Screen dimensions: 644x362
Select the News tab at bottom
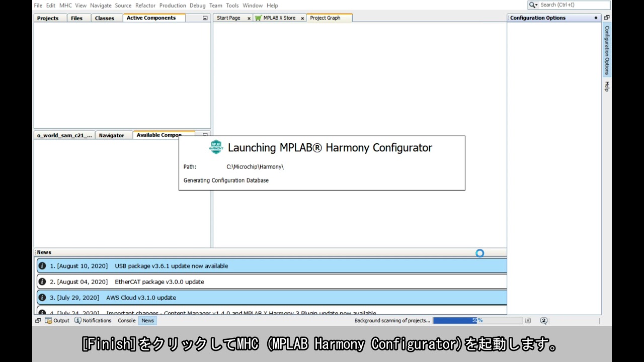point(147,321)
